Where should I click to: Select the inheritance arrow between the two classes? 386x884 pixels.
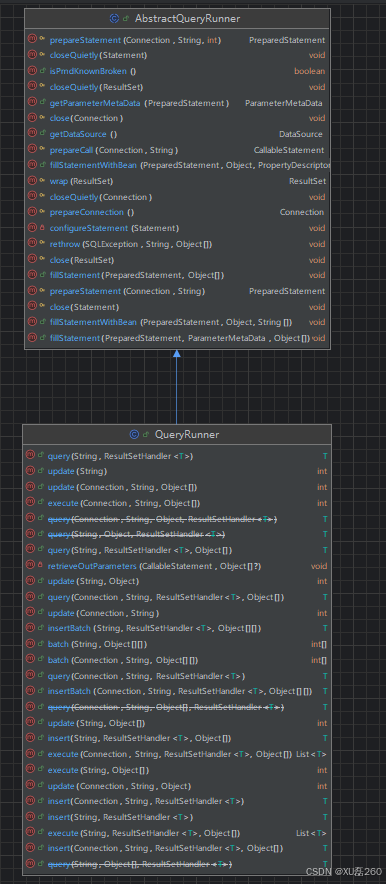click(176, 387)
